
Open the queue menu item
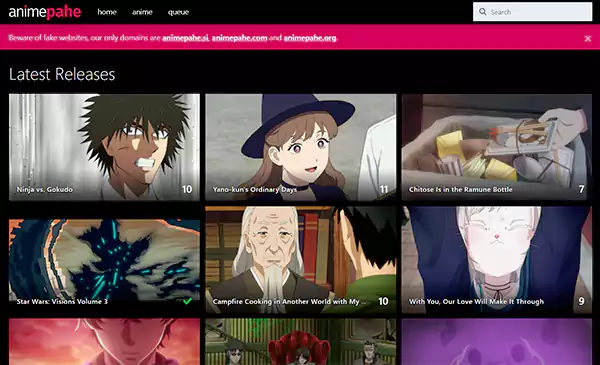[178, 12]
